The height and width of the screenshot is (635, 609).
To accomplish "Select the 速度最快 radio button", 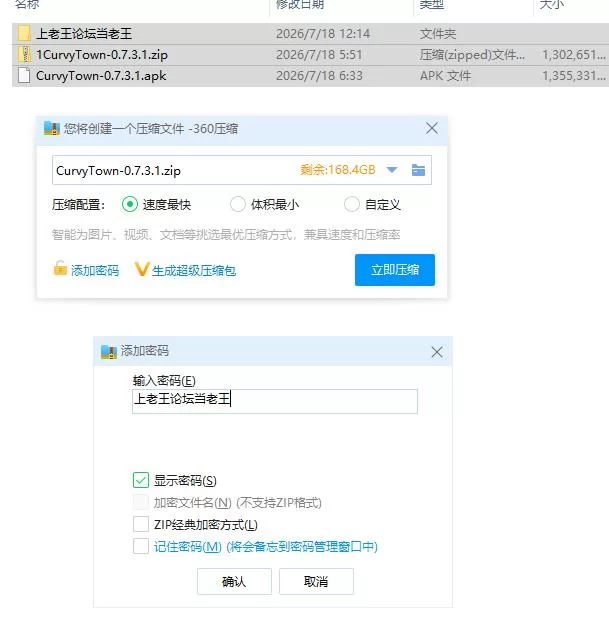I will [130, 204].
